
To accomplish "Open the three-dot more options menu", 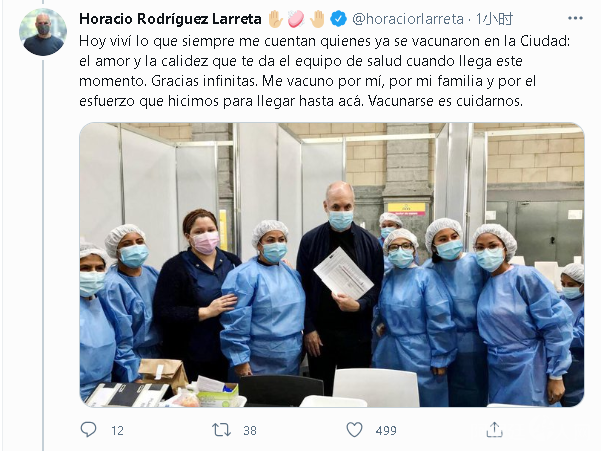I will click(575, 18).
